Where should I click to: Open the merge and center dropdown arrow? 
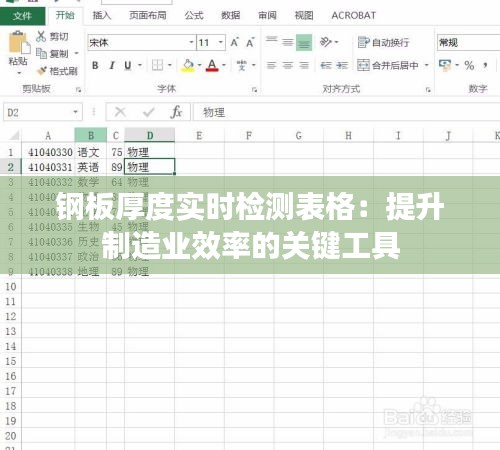[426, 65]
